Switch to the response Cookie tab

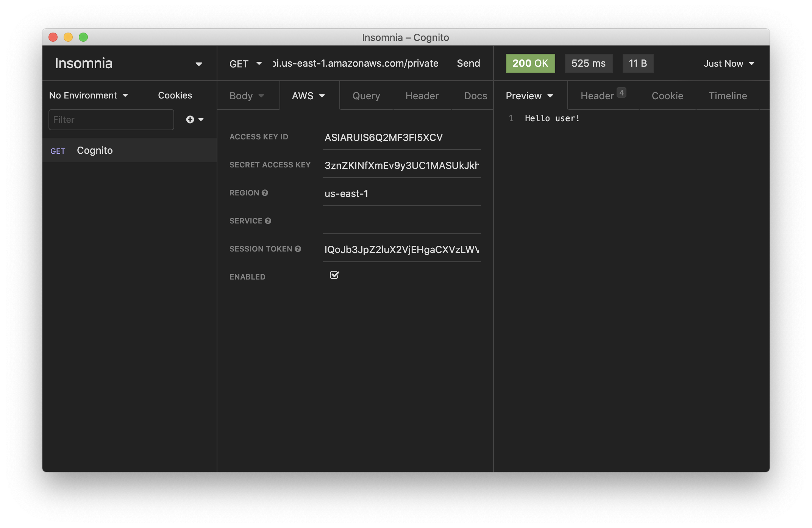[667, 96]
